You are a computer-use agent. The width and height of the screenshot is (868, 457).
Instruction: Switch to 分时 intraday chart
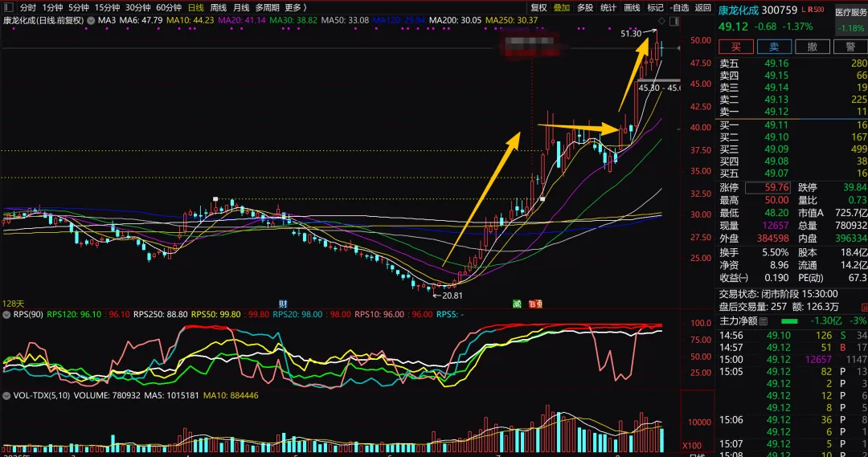27,8
